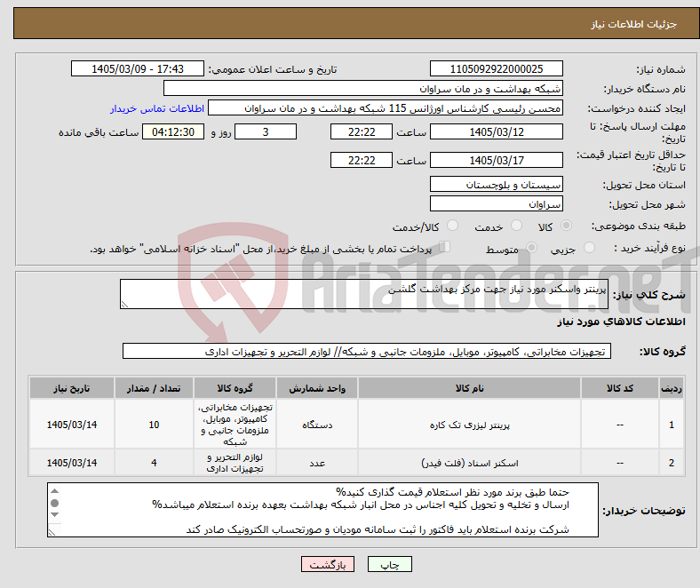Image resolution: width=700 pixels, height=588 pixels.
Task: Toggle the اسناد خزانه اسلامی payment checkbox
Action: (x=444, y=247)
